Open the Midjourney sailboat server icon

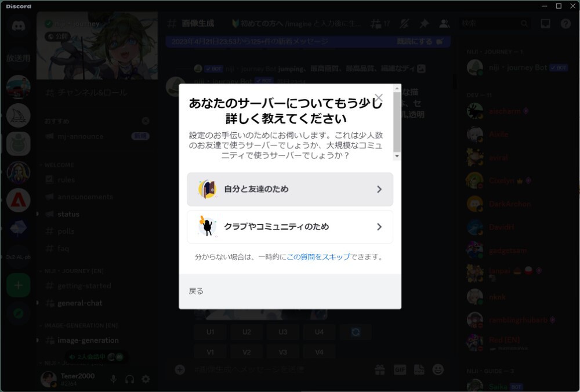coord(18,116)
